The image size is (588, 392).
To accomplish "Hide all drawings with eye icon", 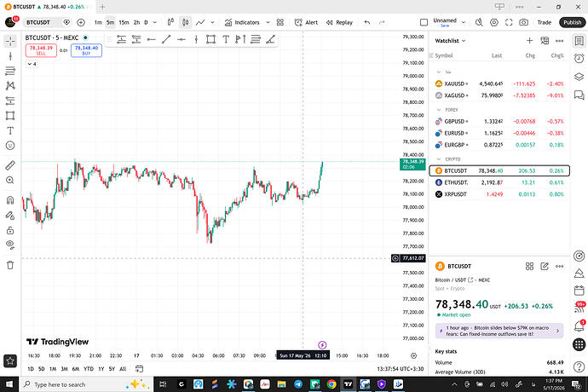I will (10, 245).
